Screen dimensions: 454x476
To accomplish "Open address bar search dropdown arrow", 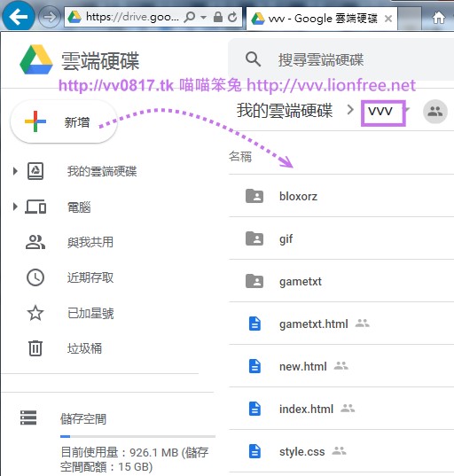I will click(x=203, y=18).
